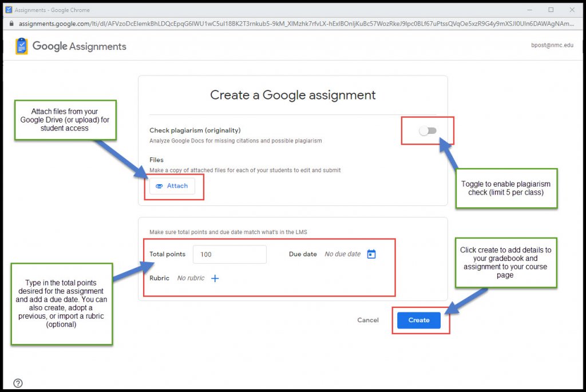Open help via the question mark icon
Screen dimensions: 586x392
(18, 383)
